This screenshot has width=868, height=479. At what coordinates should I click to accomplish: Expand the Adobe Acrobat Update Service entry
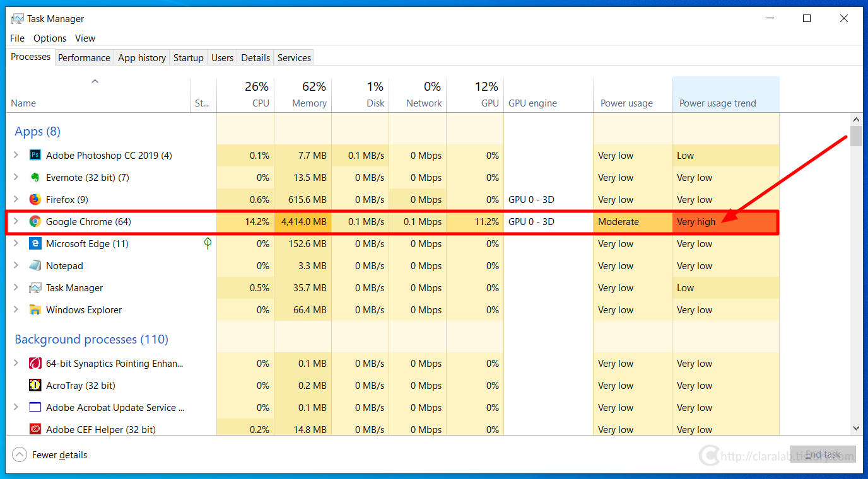click(x=16, y=407)
